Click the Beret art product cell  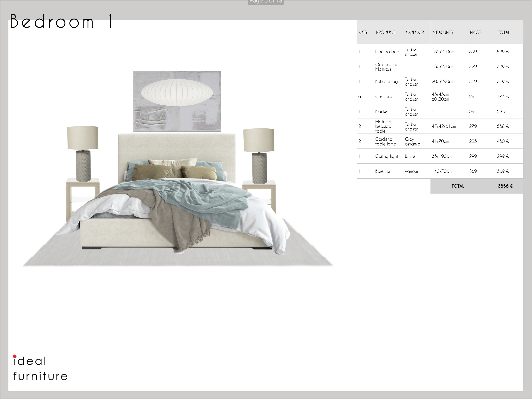(x=383, y=171)
